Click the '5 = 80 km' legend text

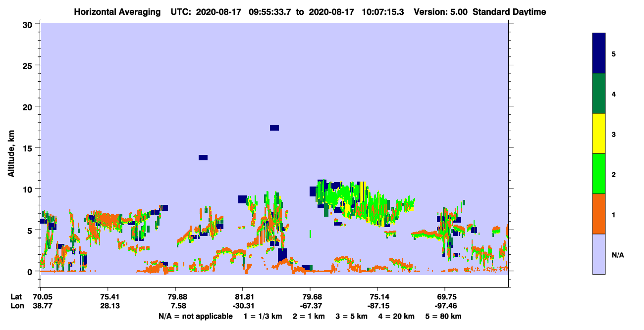444,316
